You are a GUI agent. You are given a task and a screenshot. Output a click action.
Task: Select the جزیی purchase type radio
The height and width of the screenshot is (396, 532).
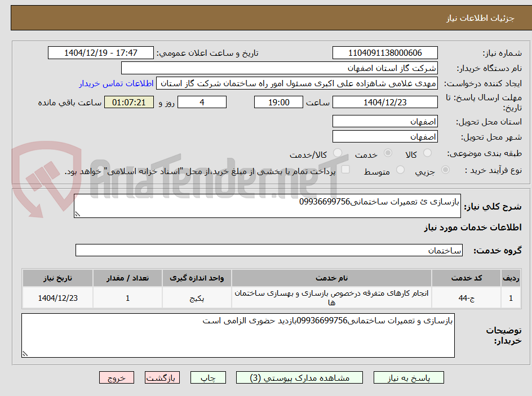click(445, 170)
